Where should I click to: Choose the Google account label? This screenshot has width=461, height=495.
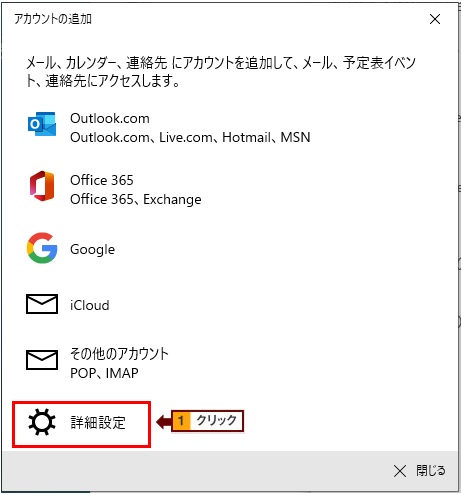tap(92, 249)
